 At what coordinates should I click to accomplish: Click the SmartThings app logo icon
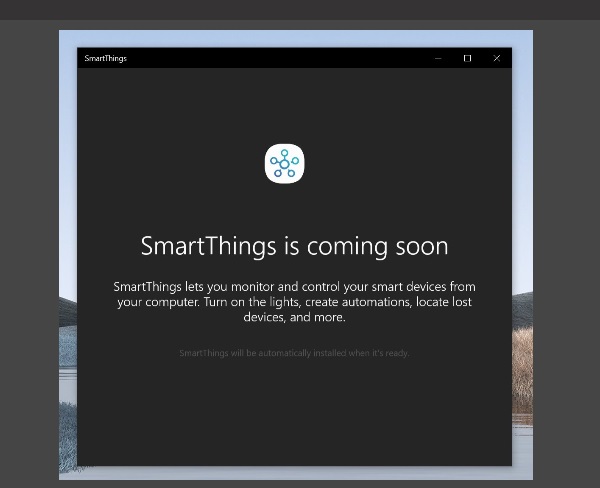click(284, 163)
